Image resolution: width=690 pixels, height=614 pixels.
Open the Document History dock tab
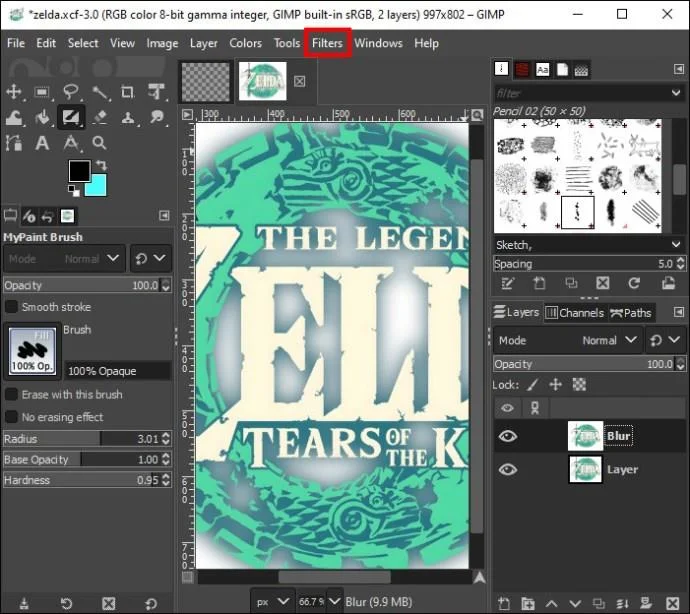point(562,70)
